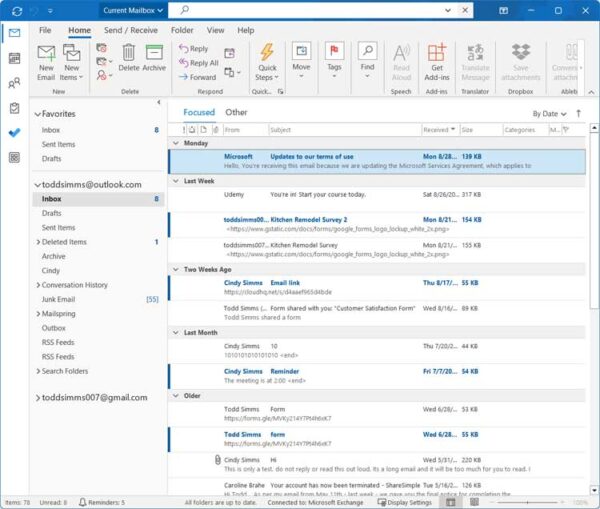This screenshot has height=509, width=600.
Task: Open the Send / Receive ribbon tab
Action: [x=130, y=31]
